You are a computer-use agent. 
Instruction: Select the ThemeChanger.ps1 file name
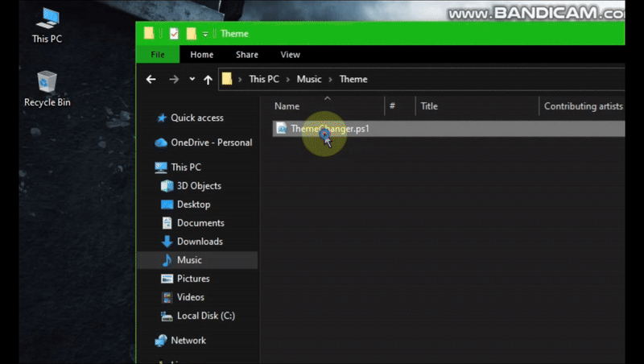tap(330, 129)
